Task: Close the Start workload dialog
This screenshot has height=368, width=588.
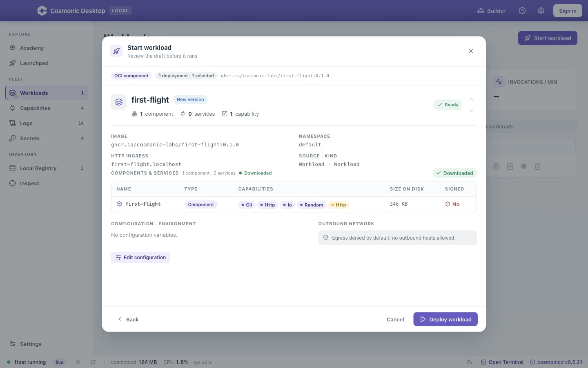Action: 471,51
